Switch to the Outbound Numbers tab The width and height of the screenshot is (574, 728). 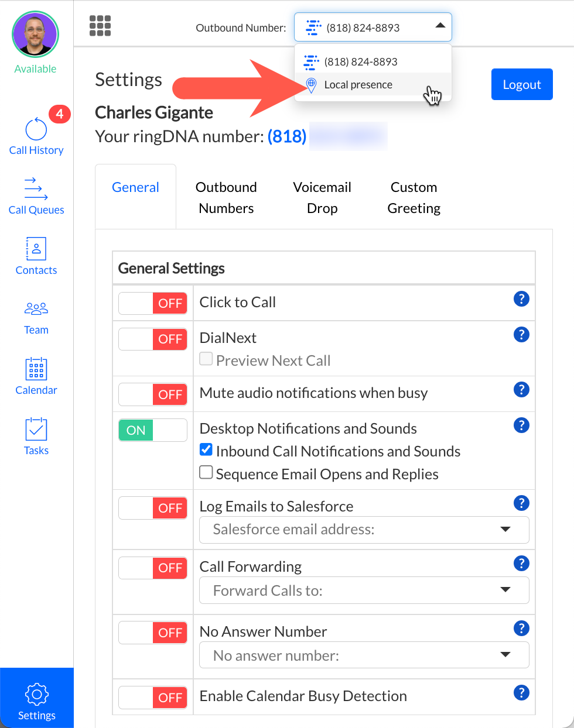point(226,198)
